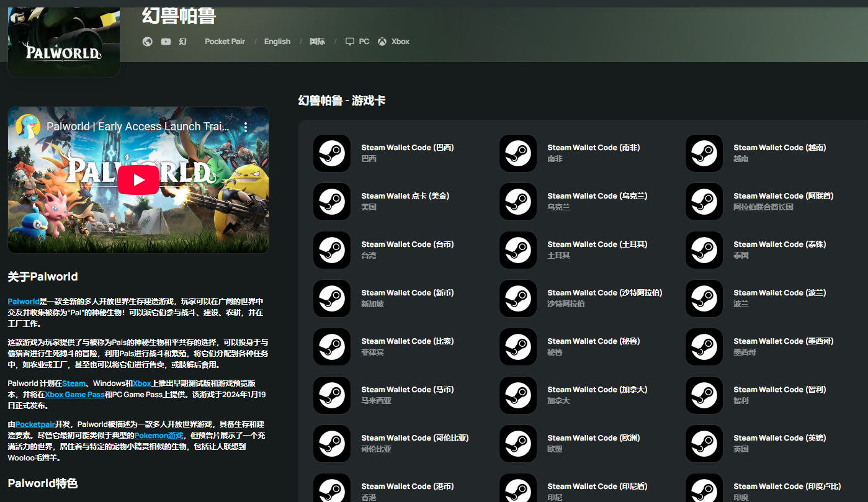The height and width of the screenshot is (502, 868).
Task: Click the Steam icon for Wallet Code (土耳其)
Action: [x=518, y=250]
